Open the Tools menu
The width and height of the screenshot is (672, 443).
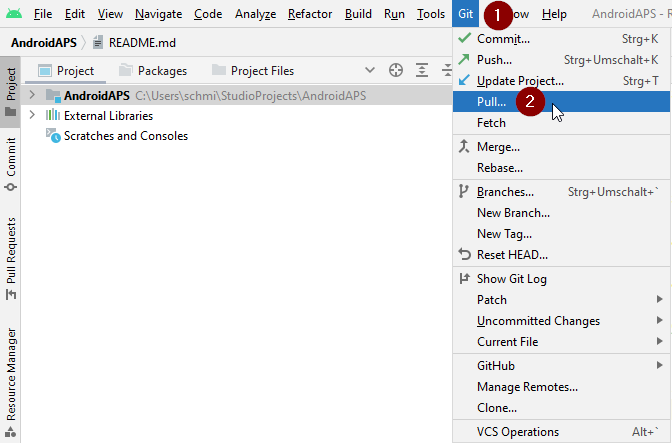[x=431, y=14]
